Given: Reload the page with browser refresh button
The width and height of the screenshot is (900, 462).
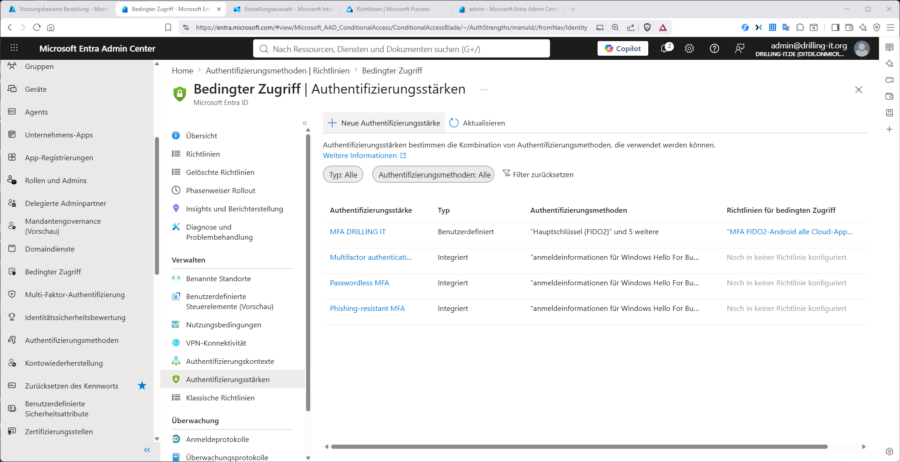Looking at the screenshot, I should point(37,27).
